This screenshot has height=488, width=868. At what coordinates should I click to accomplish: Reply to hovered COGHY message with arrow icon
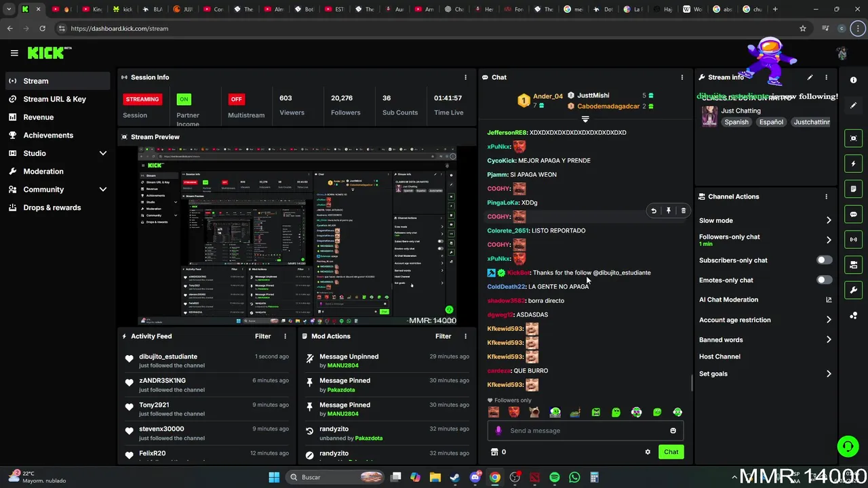(653, 211)
